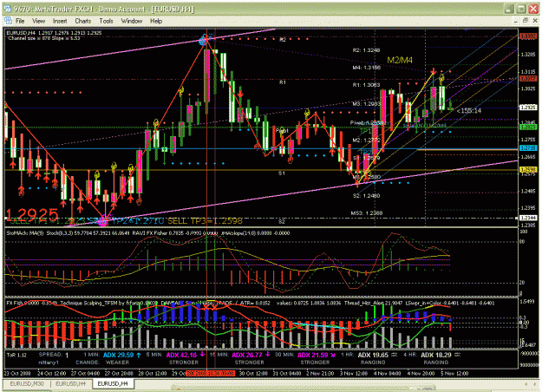This screenshot has width=542, height=392.
Task: Click the SPREAD: 1 label
Action: [54, 355]
